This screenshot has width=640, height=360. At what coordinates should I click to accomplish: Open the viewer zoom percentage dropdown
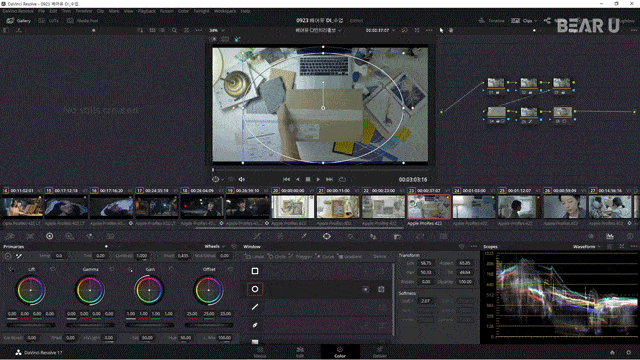pyautogui.click(x=216, y=30)
